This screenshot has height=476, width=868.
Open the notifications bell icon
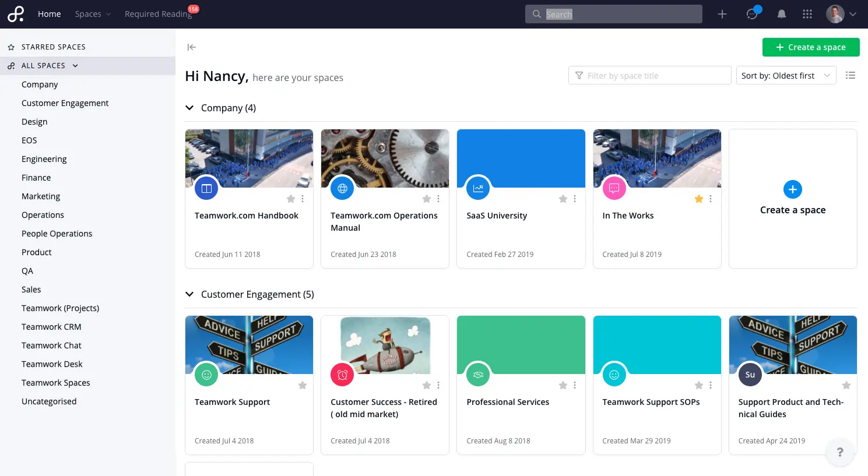782,14
